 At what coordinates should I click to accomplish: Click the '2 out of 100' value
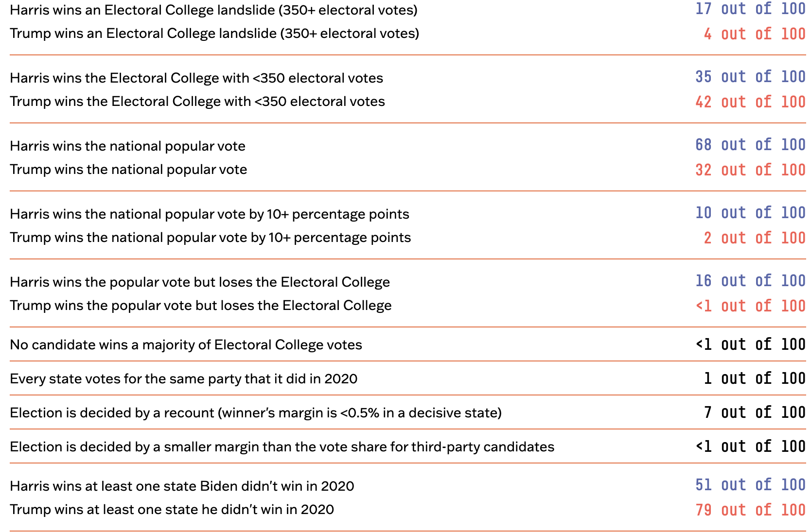pyautogui.click(x=754, y=238)
